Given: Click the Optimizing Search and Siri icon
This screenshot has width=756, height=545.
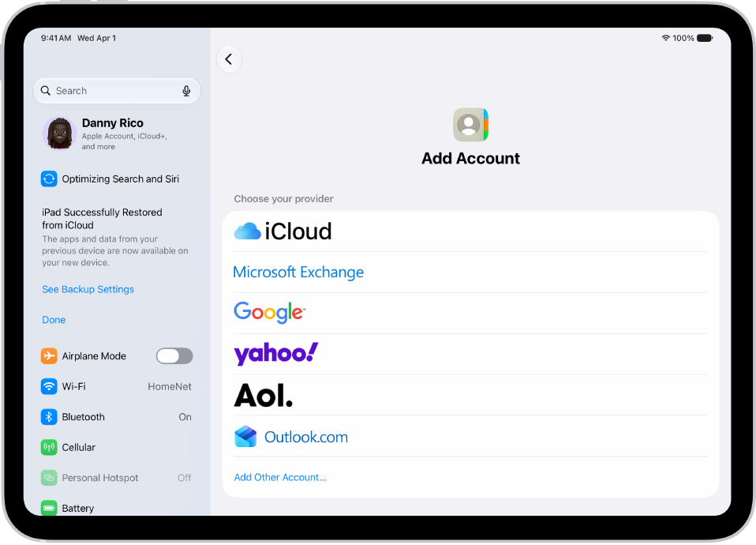Looking at the screenshot, I should click(x=49, y=179).
